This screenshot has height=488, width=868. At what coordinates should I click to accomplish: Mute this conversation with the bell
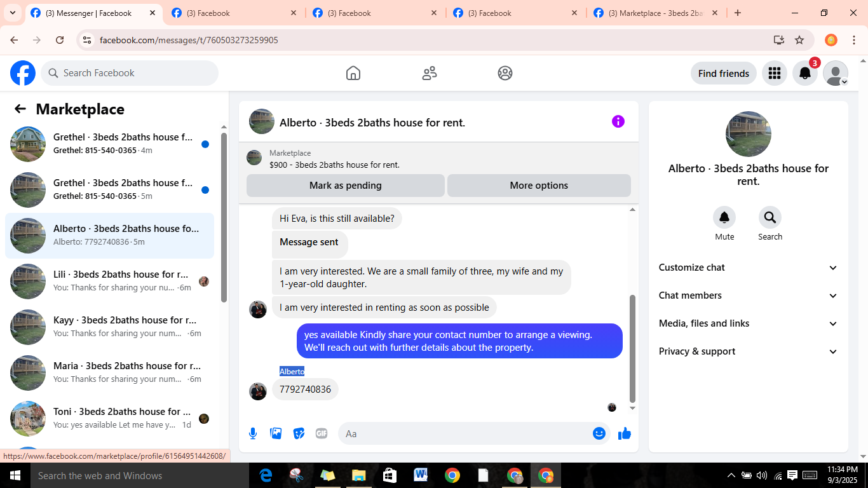pos(724,218)
